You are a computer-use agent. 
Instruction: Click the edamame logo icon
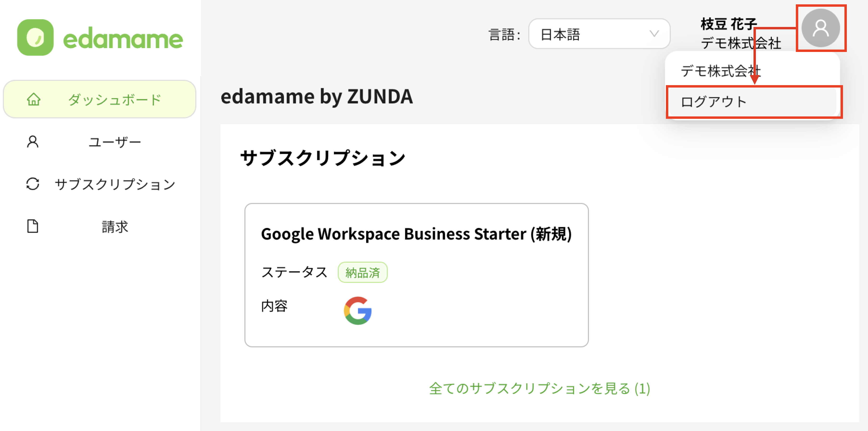point(35,38)
